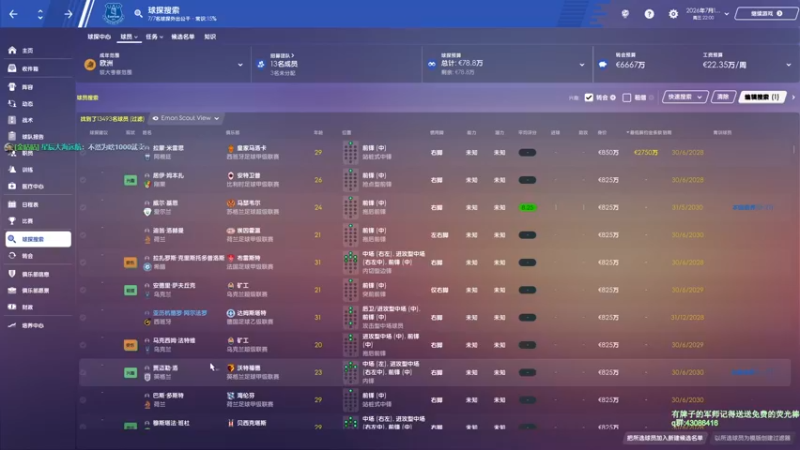
Task: Select row checkbox for 迪链·汤赫曼
Action: (83, 235)
